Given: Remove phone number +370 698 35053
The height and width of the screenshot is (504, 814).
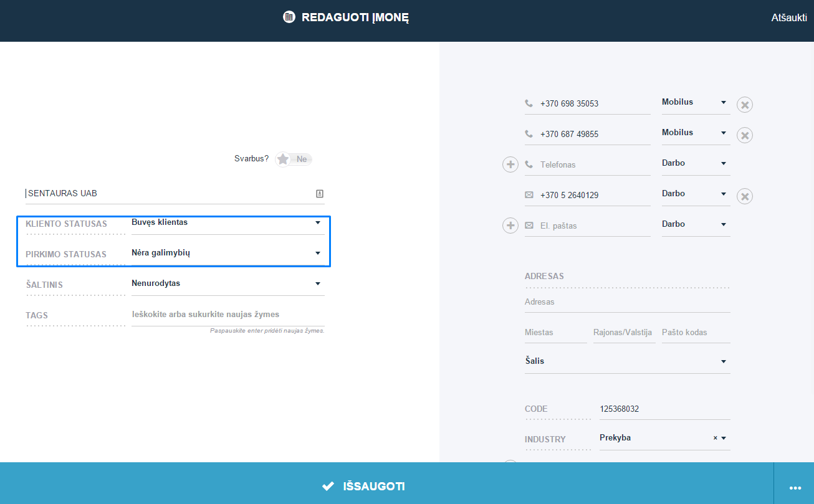Looking at the screenshot, I should (744, 105).
